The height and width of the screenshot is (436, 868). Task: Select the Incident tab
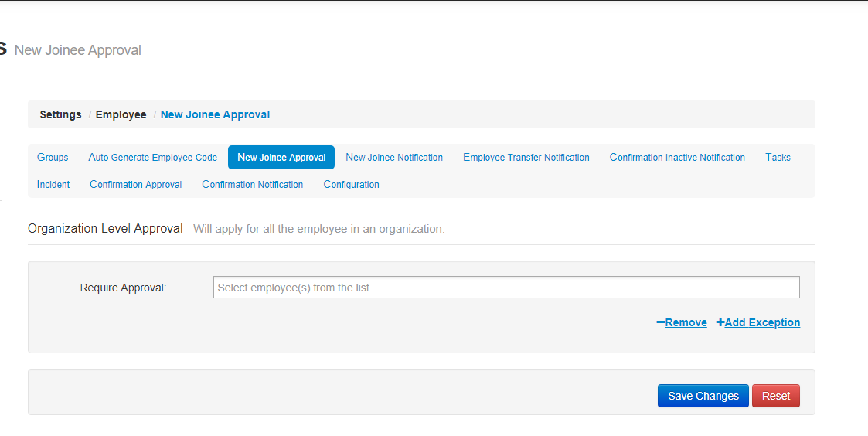click(53, 185)
